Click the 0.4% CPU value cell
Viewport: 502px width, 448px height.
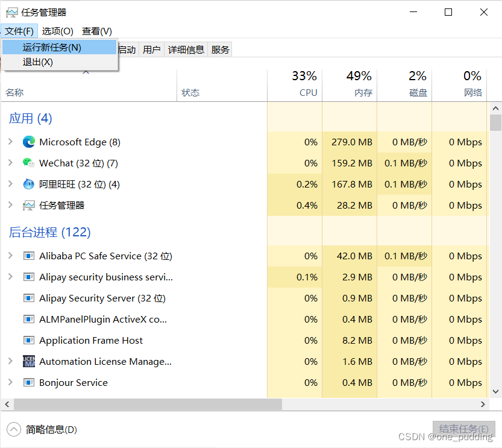[295, 205]
